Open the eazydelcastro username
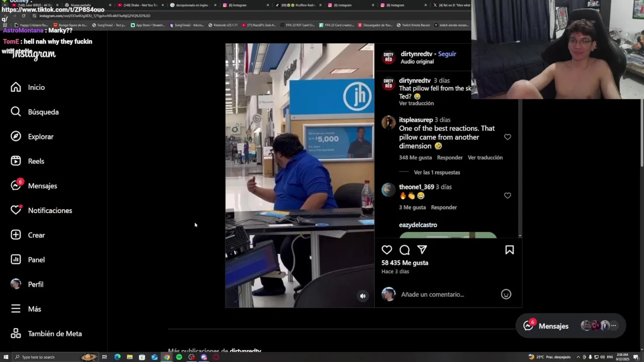 pos(418,225)
